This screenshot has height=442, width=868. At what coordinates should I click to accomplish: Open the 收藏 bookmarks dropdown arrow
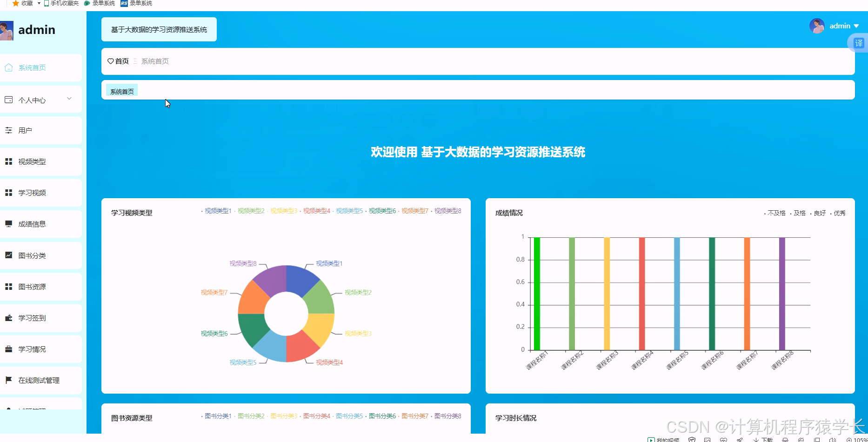39,3
